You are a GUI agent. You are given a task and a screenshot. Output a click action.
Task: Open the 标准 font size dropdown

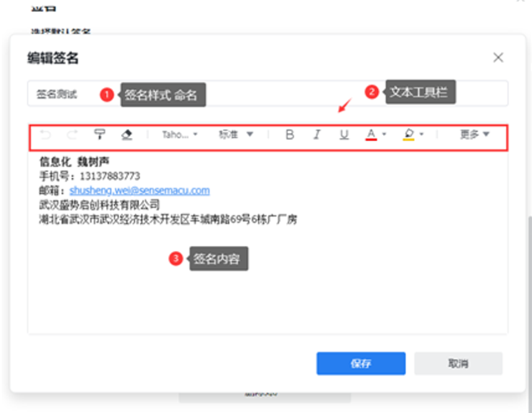[236, 135]
